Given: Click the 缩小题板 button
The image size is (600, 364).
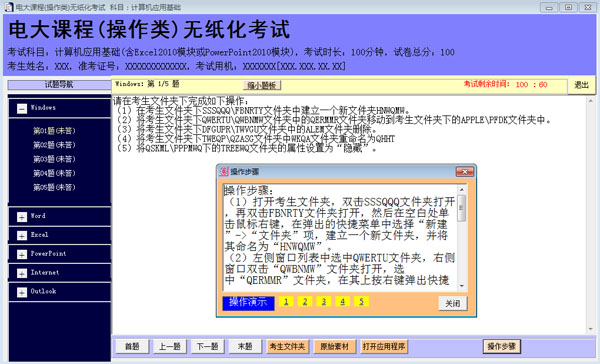Looking at the screenshot, I should pyautogui.click(x=262, y=85).
